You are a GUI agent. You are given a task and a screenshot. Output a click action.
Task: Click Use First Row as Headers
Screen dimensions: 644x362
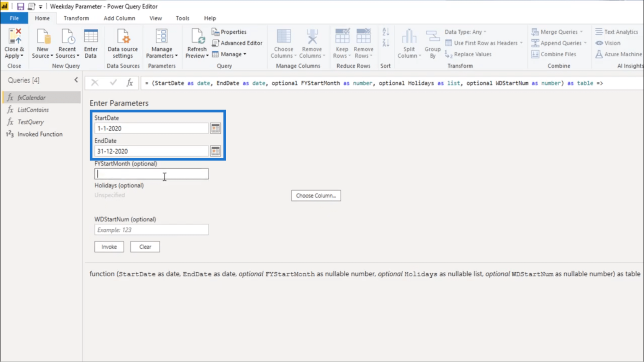tap(484, 43)
